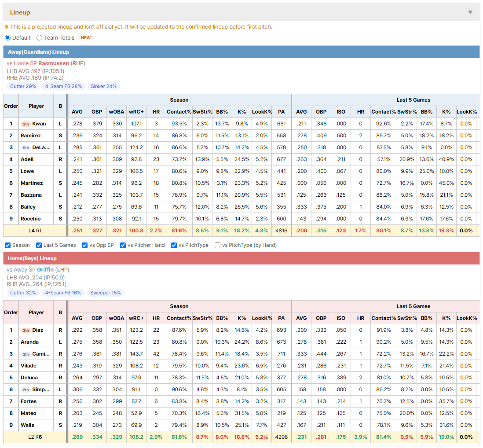The width and height of the screenshot is (483, 448).
Task: Click the 4-Seam FB 16% pitch chip
Action: (63, 293)
